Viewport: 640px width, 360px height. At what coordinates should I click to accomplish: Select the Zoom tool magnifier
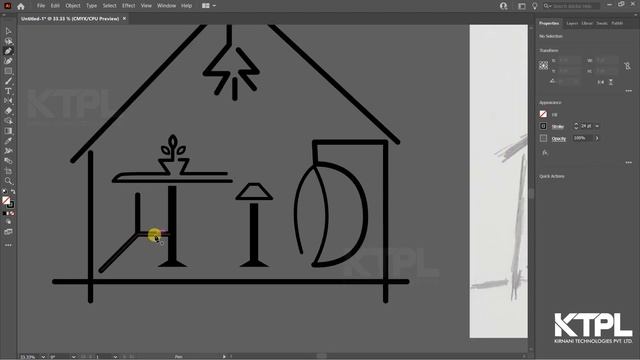point(8,181)
